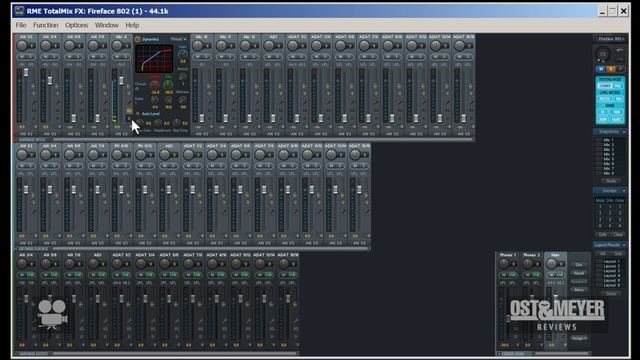
Task: Open routing label under hardware input Mic 10
Action: pos(202,134)
